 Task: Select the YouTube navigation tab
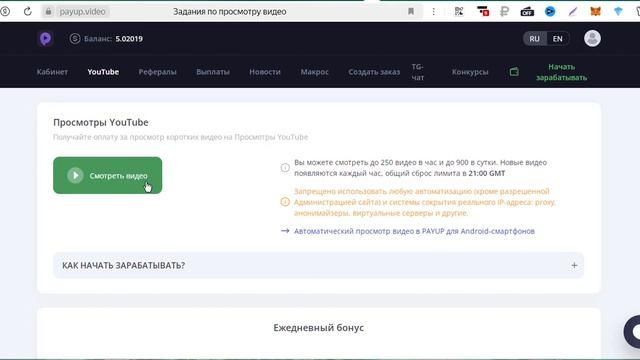(103, 72)
